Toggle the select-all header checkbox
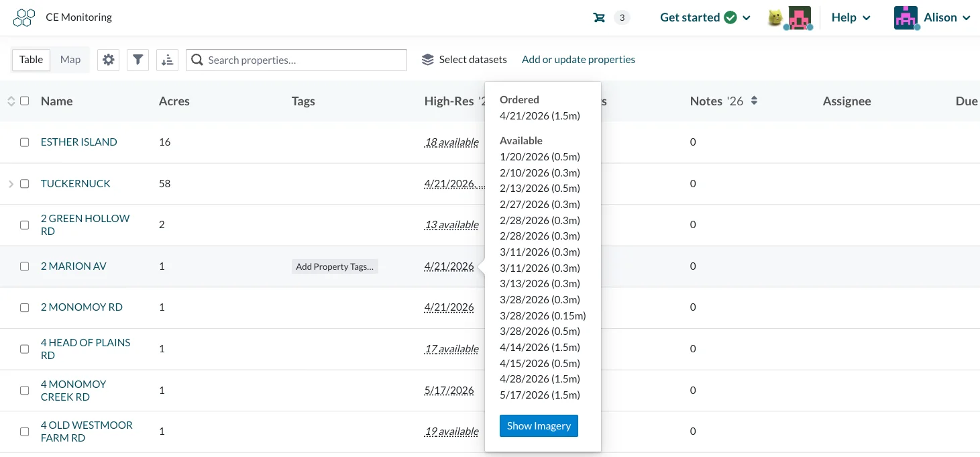Screen dimensions: 980x457 (x=25, y=101)
